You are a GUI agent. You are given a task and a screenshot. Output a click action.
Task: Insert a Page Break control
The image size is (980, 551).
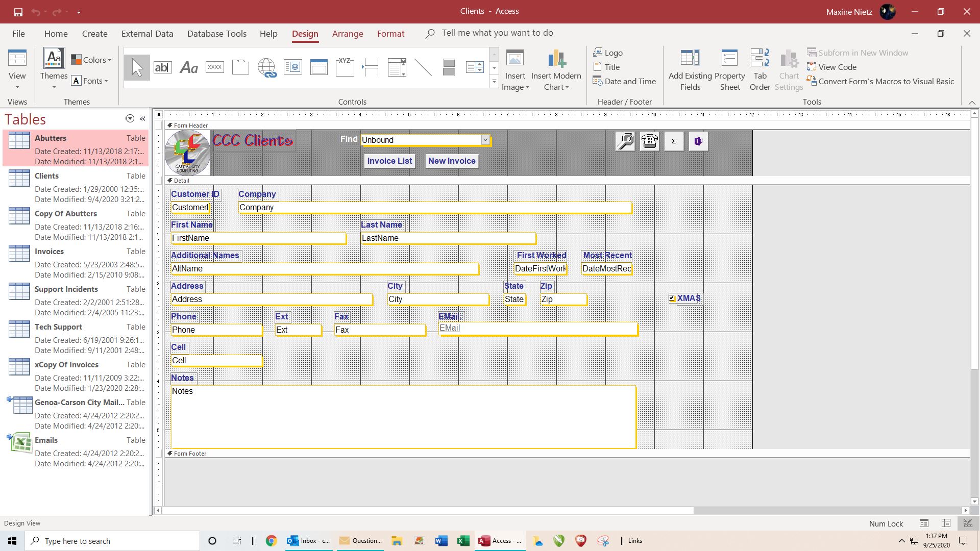click(371, 67)
